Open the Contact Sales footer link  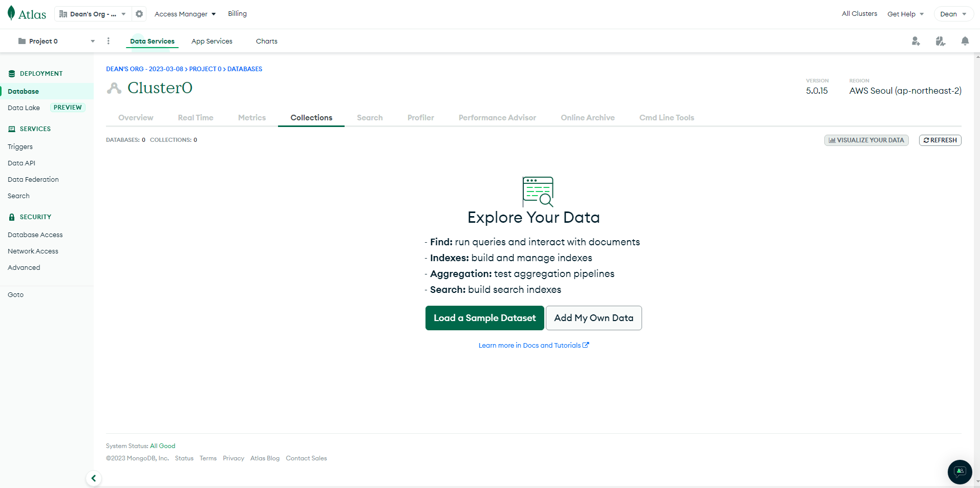tap(306, 458)
